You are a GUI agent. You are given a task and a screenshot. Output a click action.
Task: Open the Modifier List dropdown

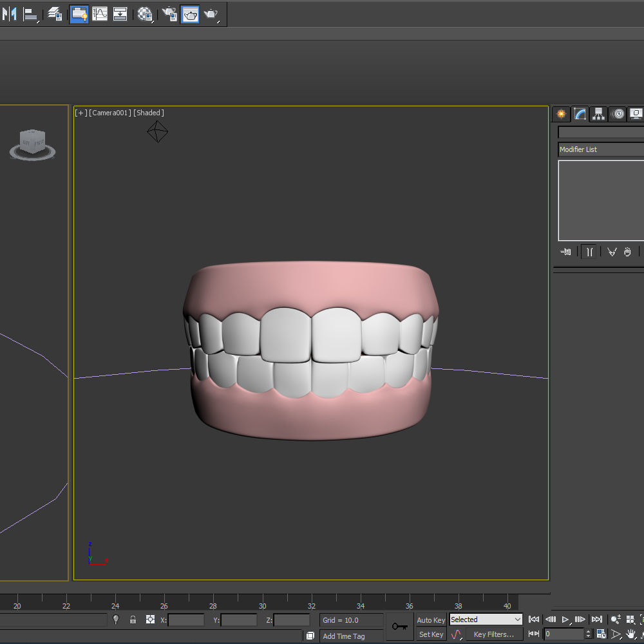[x=601, y=149]
